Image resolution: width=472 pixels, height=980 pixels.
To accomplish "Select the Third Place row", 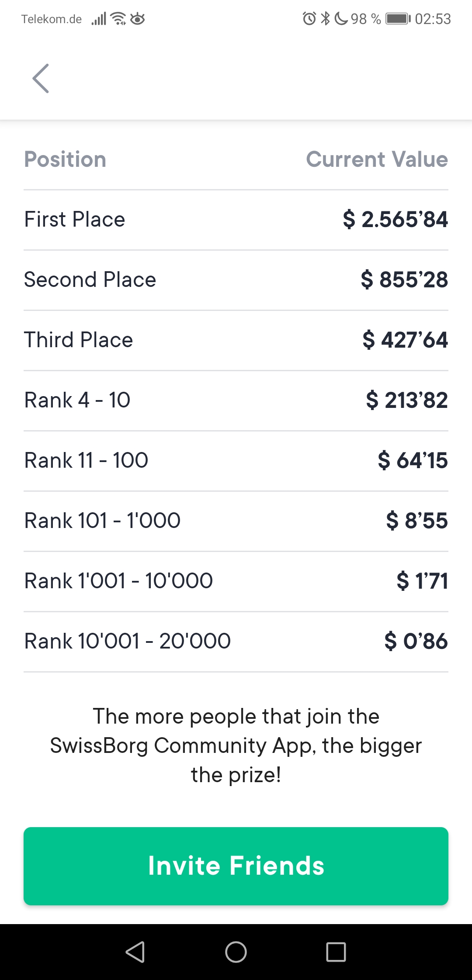I will (236, 340).
